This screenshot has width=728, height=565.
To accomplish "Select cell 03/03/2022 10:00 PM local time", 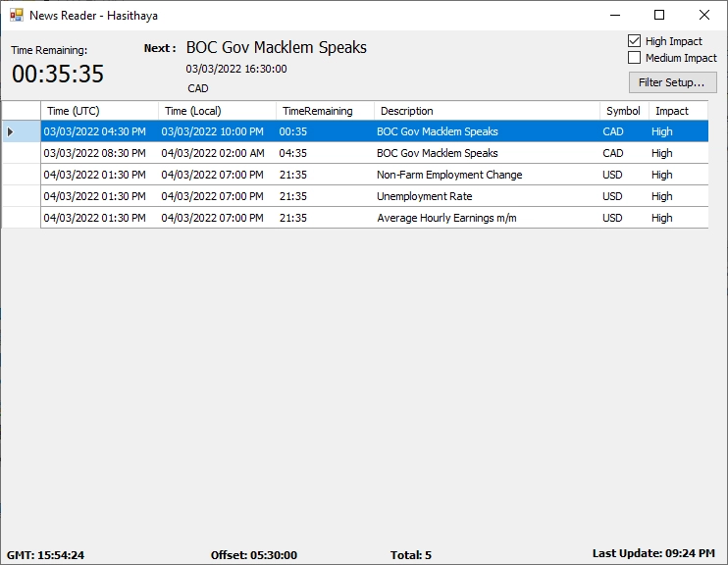I will (x=217, y=131).
